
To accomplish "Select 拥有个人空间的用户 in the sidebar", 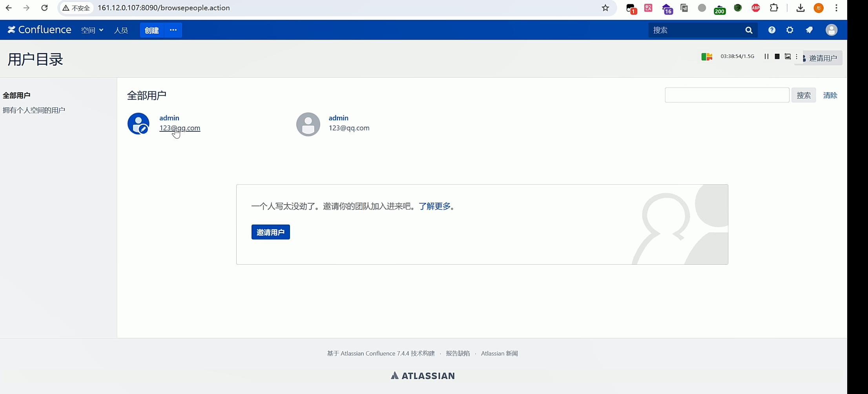I will (34, 110).
